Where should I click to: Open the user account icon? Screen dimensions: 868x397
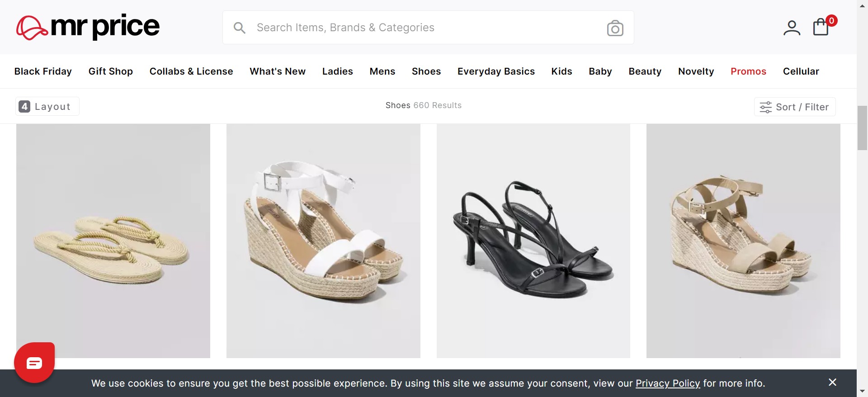pos(792,28)
